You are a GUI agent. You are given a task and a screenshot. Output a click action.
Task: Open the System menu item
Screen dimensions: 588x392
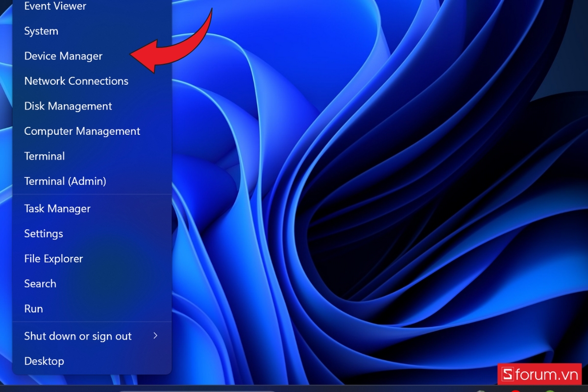pos(41,31)
